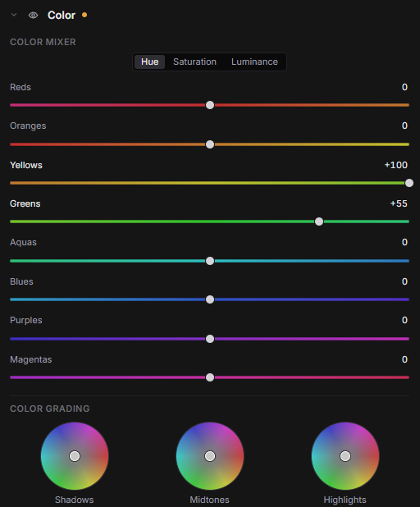Click the Shadows label under the wheel
Screen dimensions: 420x507
[75, 500]
